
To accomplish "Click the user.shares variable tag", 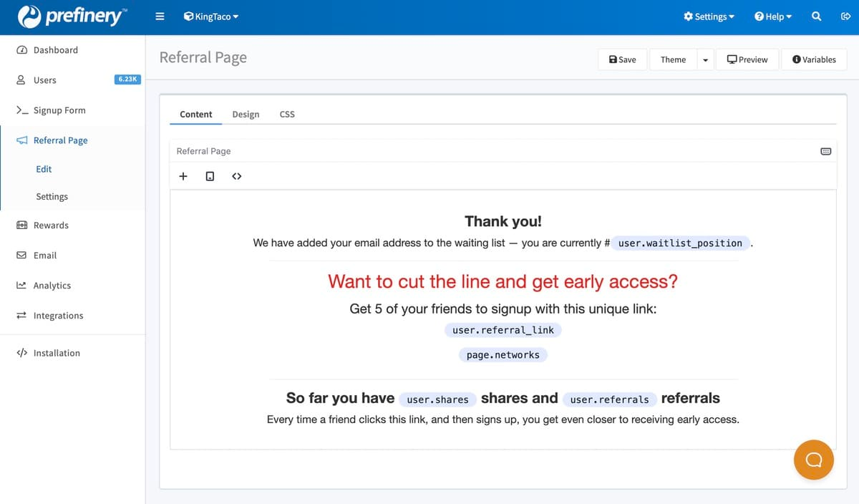I will pos(437,399).
